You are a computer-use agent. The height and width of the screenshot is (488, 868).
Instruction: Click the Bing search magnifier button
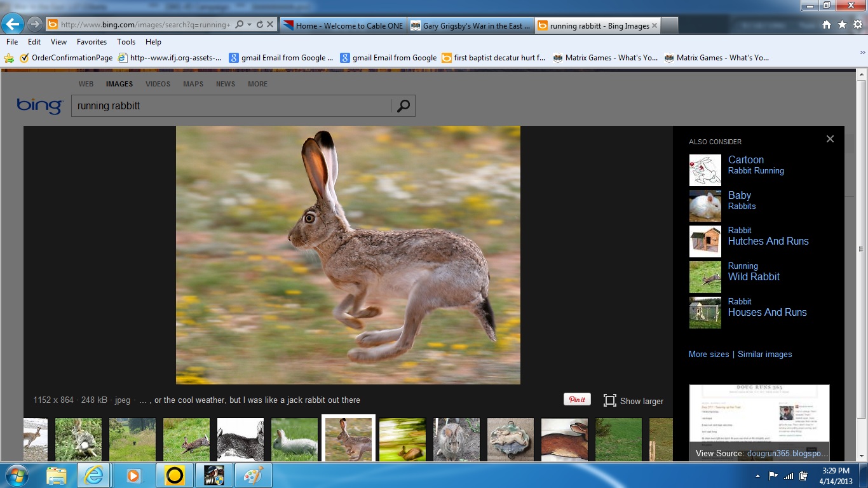[403, 106]
